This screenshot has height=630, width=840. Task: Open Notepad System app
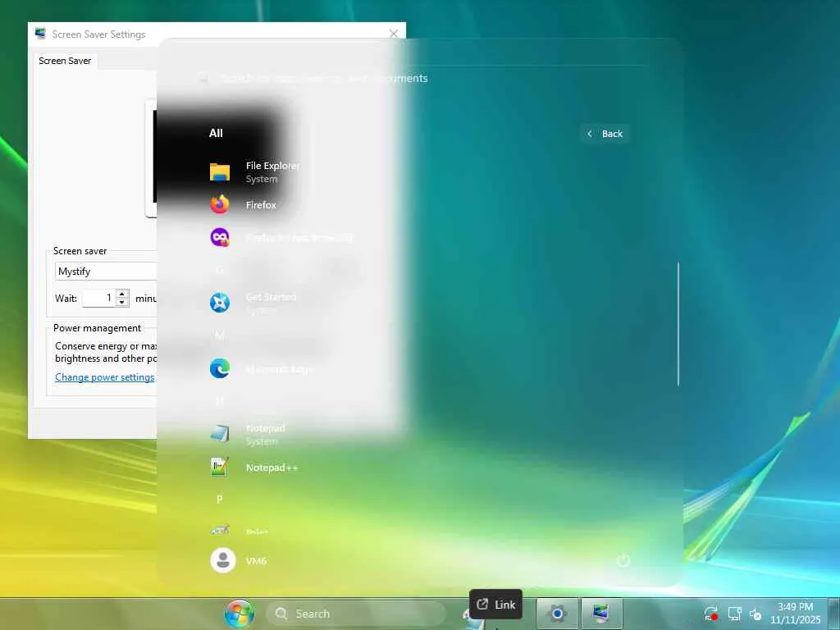click(x=248, y=434)
